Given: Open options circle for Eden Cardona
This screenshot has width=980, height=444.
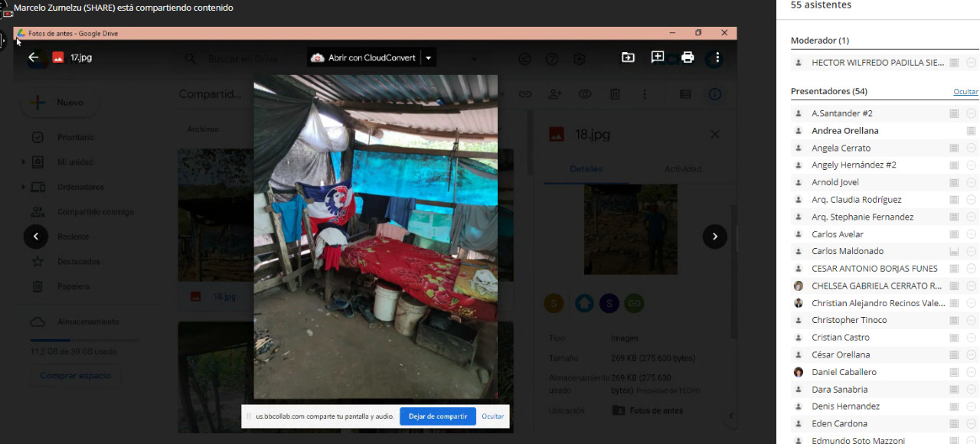Looking at the screenshot, I should tap(971, 424).
